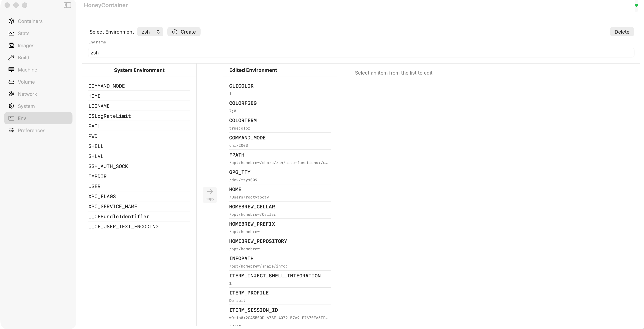The image size is (644, 329).
Task: Edit HOME /Users/rootytooty entry
Action: tap(280, 193)
